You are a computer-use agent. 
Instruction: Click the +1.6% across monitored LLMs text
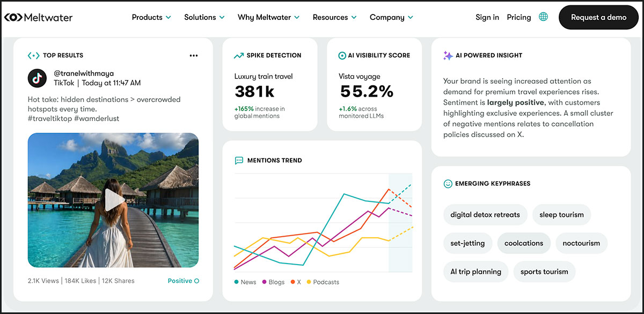coord(361,112)
